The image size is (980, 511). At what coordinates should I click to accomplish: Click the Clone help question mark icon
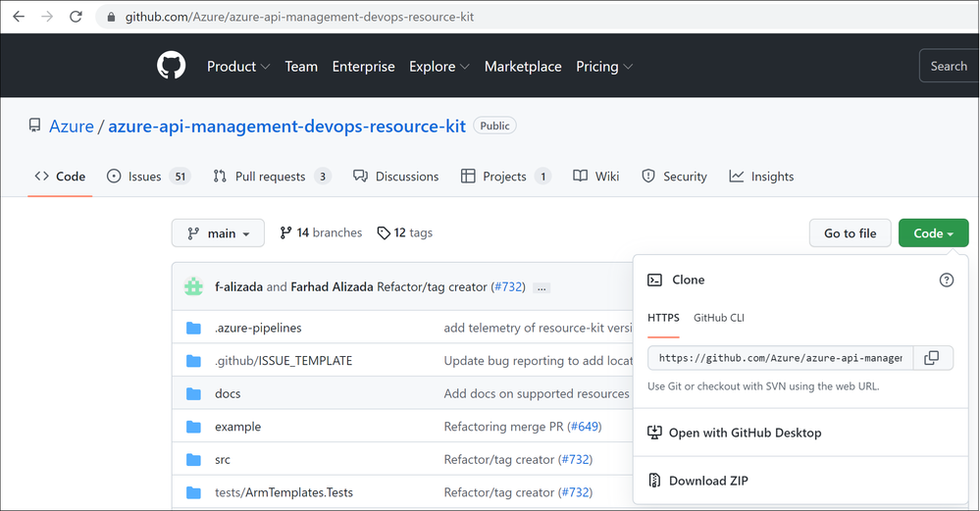(x=946, y=281)
